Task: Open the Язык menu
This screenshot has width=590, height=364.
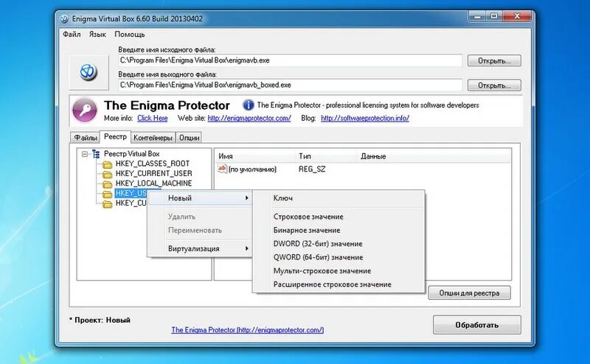Action: point(97,34)
